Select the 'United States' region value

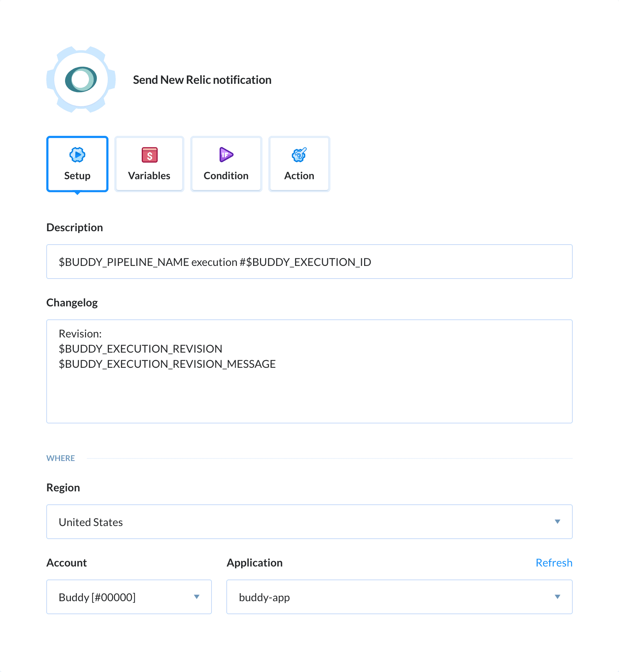tap(91, 522)
